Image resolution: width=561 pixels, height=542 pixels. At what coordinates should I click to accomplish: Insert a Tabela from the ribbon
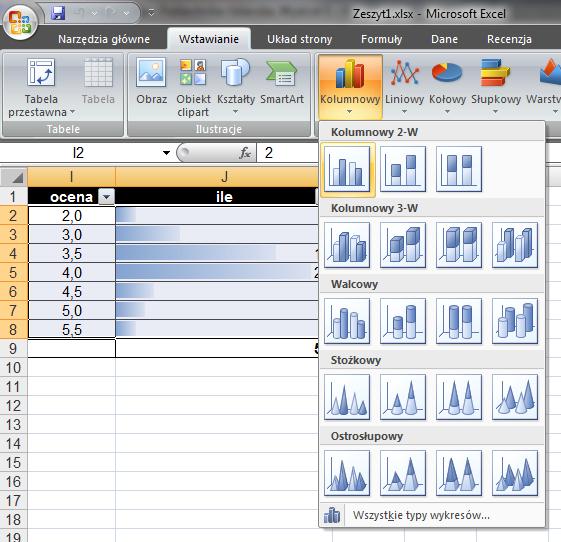point(98,82)
